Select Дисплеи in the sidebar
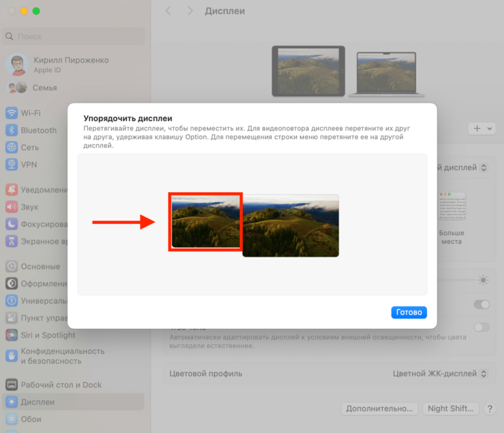This screenshot has height=433, width=504. [x=37, y=402]
